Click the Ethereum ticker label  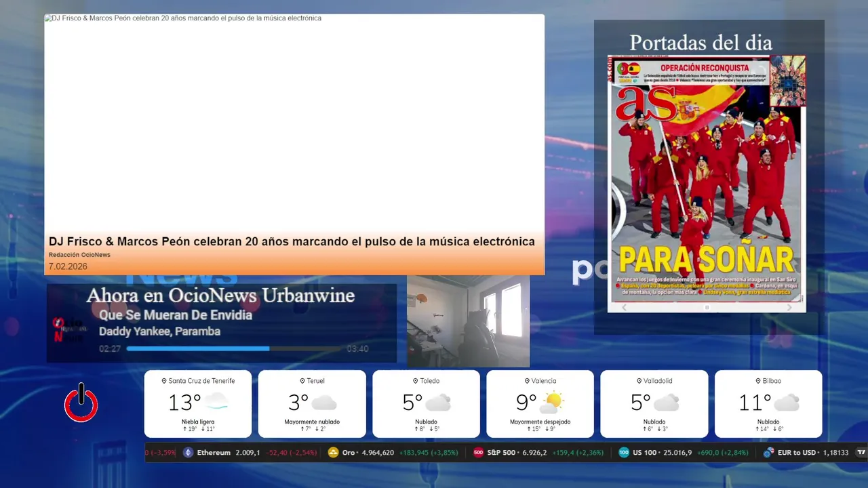(214, 453)
